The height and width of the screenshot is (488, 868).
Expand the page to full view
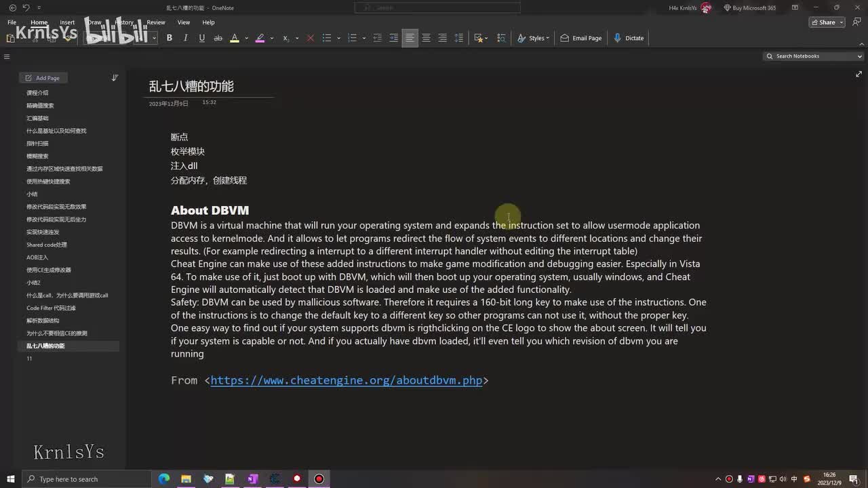click(859, 74)
